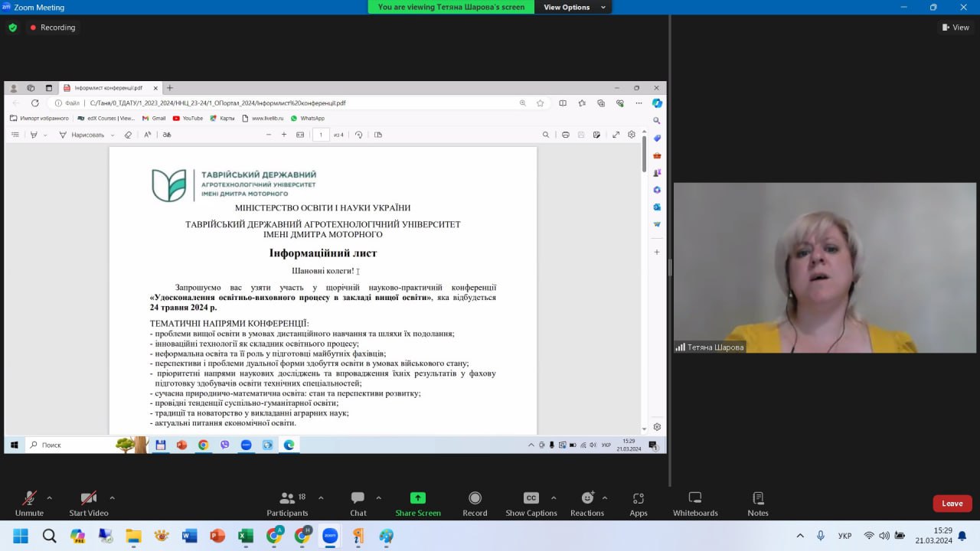Start video in the Zoom toolbar
The height and width of the screenshot is (551, 980).
click(x=89, y=504)
